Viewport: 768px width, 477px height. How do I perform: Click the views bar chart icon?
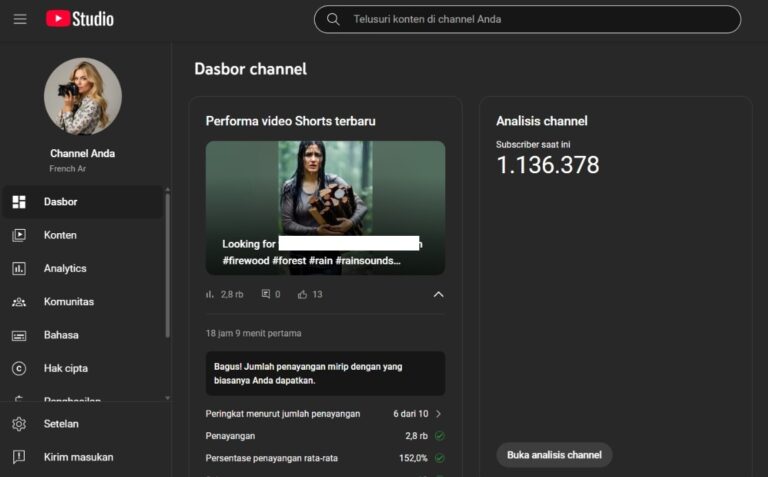click(210, 295)
